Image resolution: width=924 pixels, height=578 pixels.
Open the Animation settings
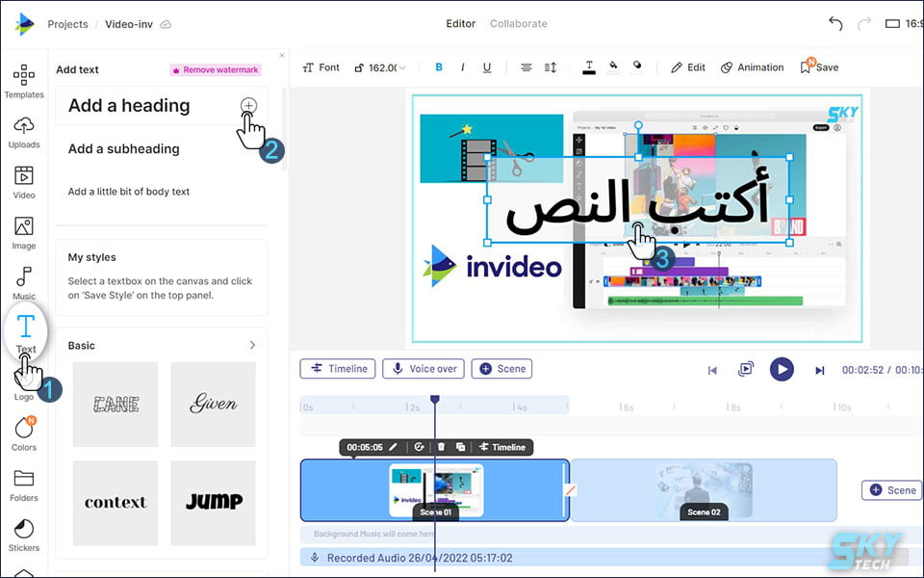[752, 67]
